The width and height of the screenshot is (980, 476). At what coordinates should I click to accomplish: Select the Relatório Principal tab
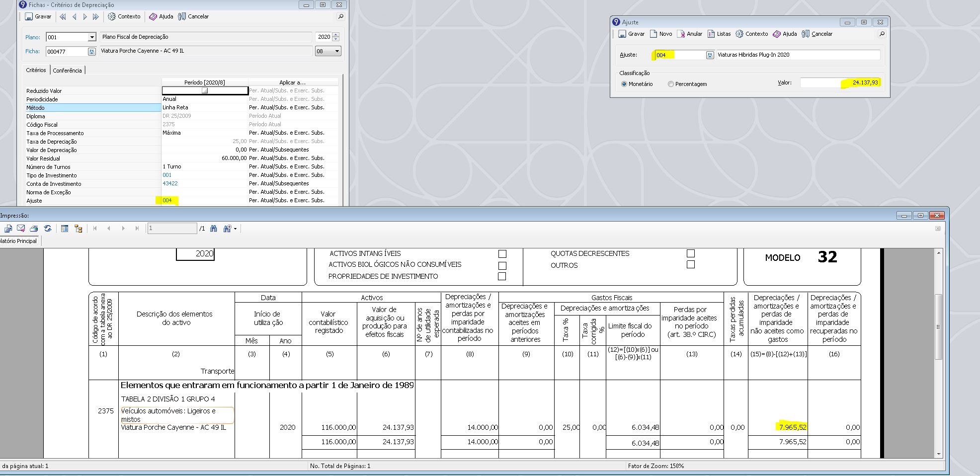[19, 241]
